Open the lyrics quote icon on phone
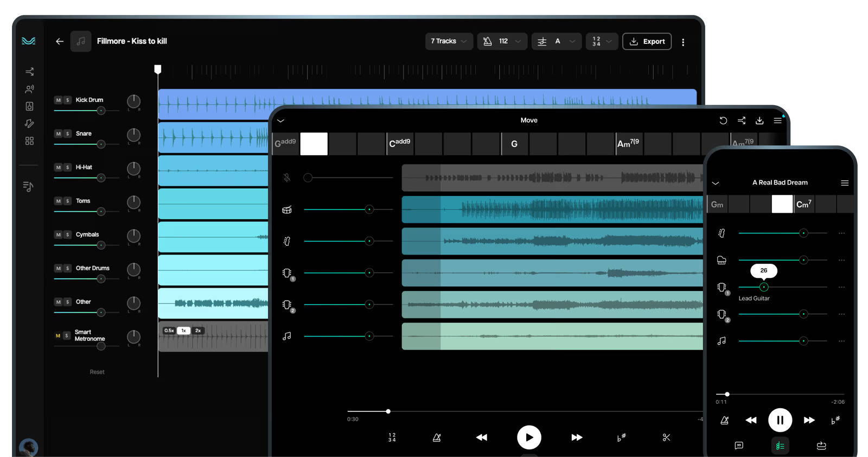 739,446
